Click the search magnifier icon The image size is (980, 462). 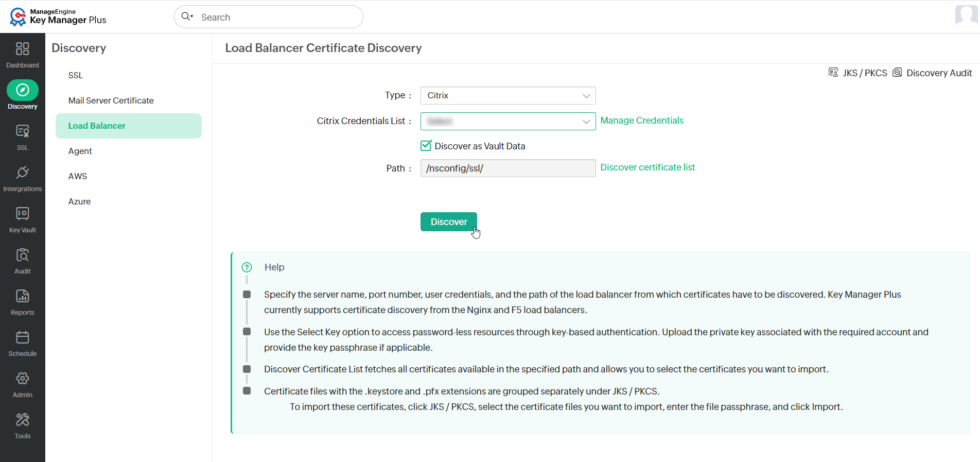[x=187, y=17]
